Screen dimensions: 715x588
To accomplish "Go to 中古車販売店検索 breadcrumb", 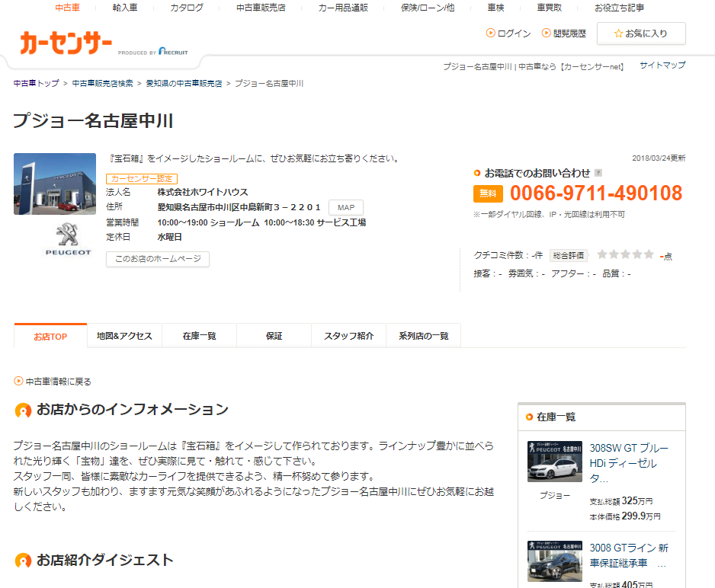I will 103,83.
